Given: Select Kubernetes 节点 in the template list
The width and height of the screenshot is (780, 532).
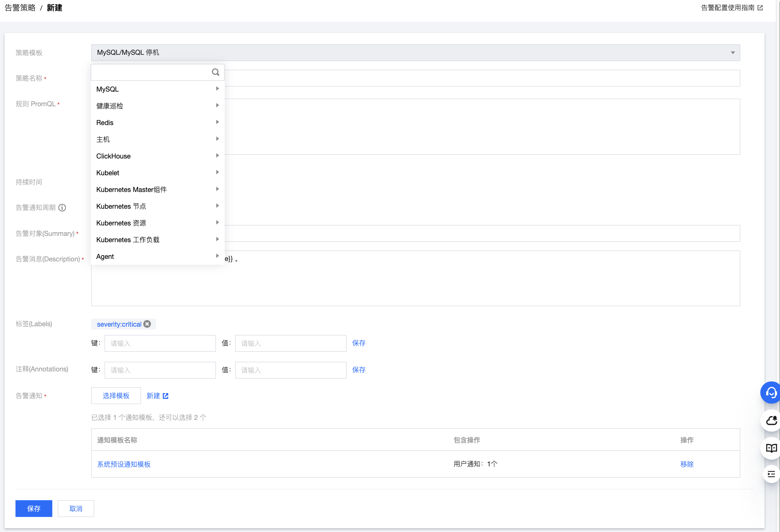Looking at the screenshot, I should [x=158, y=206].
